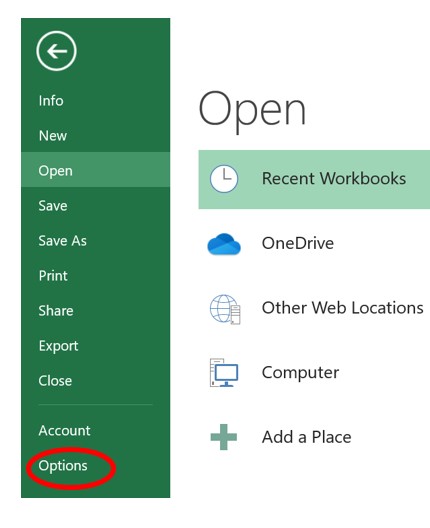The height and width of the screenshot is (528, 430).
Task: Click the Add a Place plus icon
Action: pyautogui.click(x=224, y=437)
